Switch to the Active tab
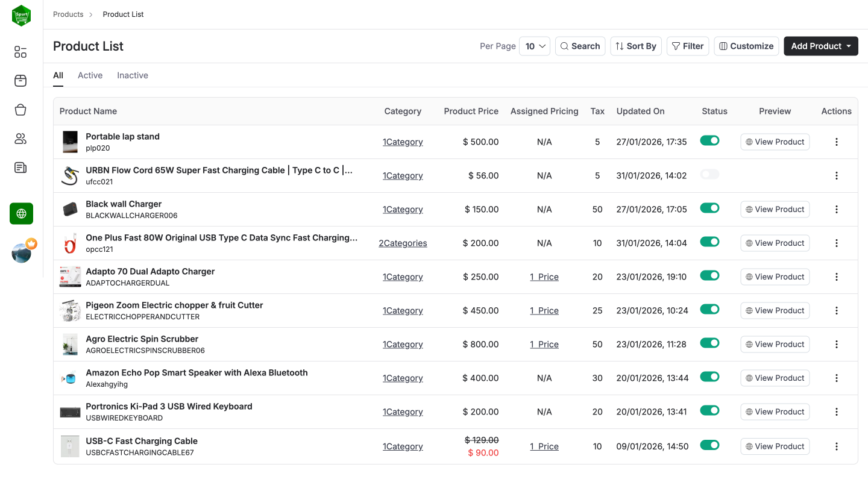868x488 pixels. [x=90, y=75]
